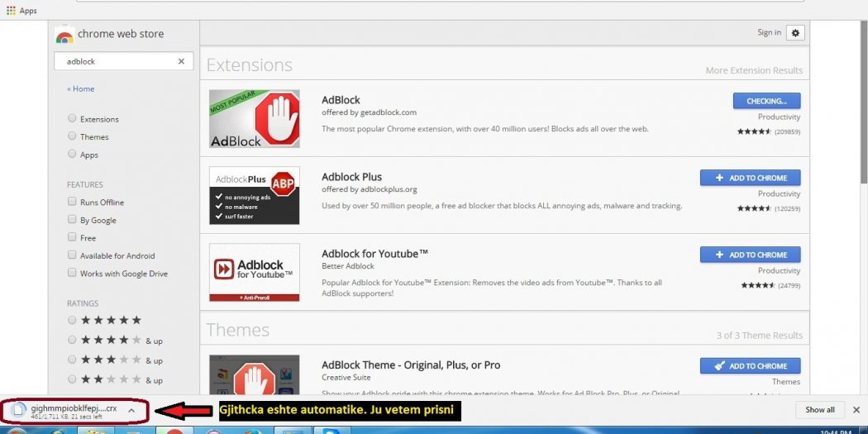Tick Works with Google Drive checkbox
Screen dimensions: 868x434
[x=72, y=273]
